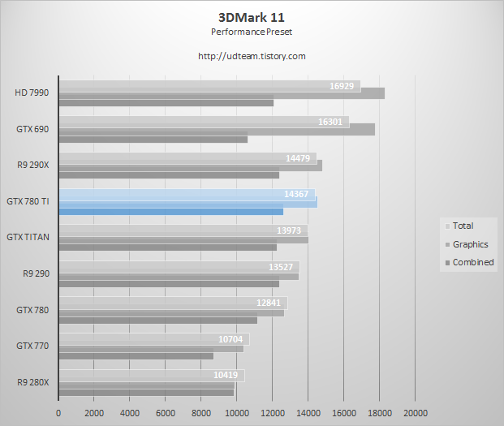Select the Total legend entry text
This screenshot has width=504, height=426.
click(x=463, y=226)
